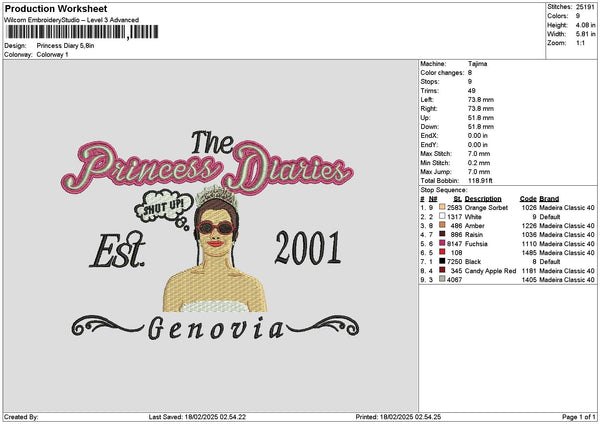Click the 'Description' column header

(x=483, y=199)
